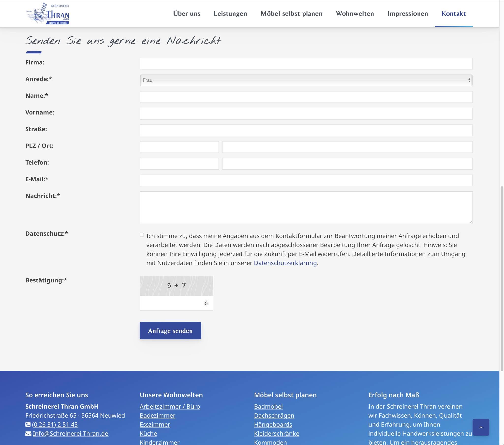Click the Bestätigung number field stepper arrows
This screenshot has width=504, height=445.
pos(206,303)
